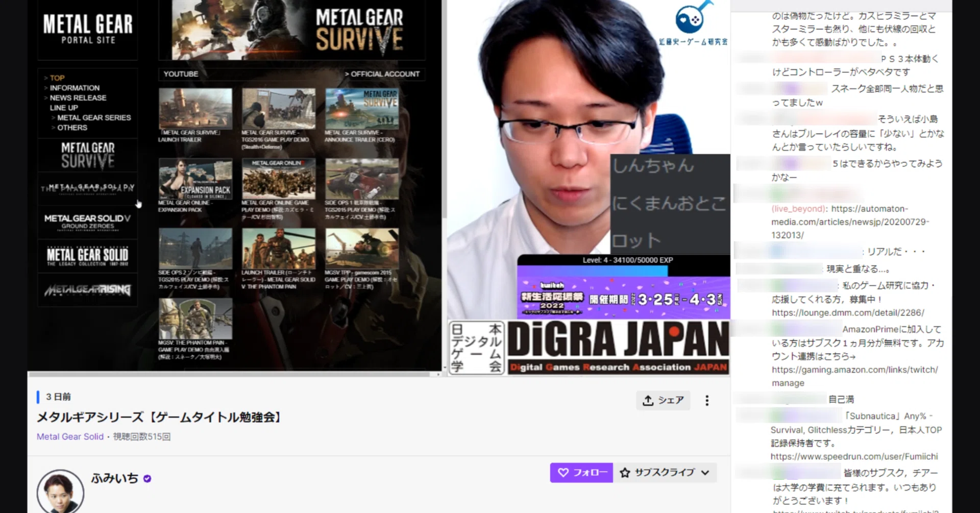Select TOP in the portal site menu

coord(57,78)
